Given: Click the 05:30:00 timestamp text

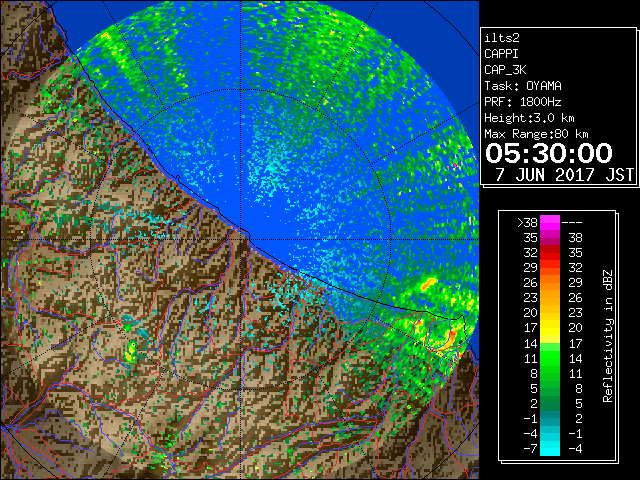Looking at the screenshot, I should point(549,153).
